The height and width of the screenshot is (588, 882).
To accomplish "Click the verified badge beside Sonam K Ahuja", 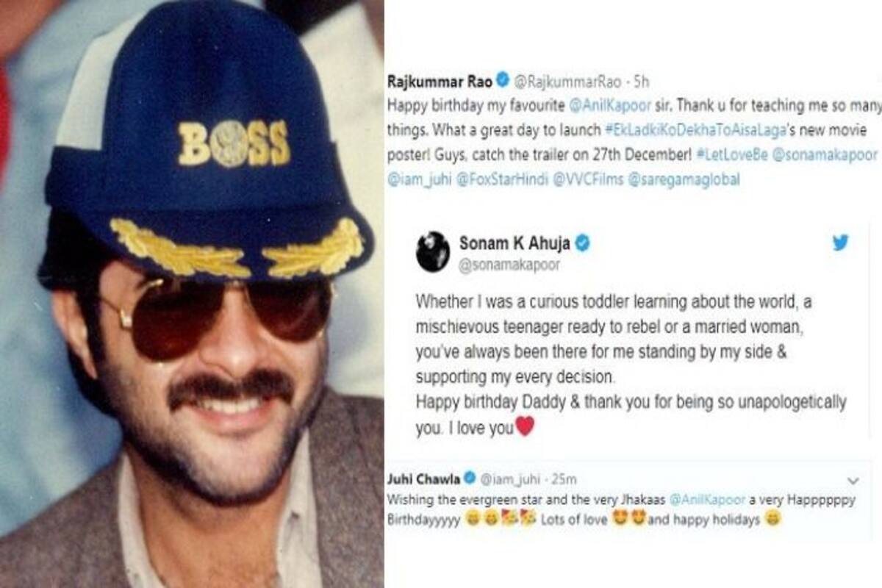I will point(583,244).
